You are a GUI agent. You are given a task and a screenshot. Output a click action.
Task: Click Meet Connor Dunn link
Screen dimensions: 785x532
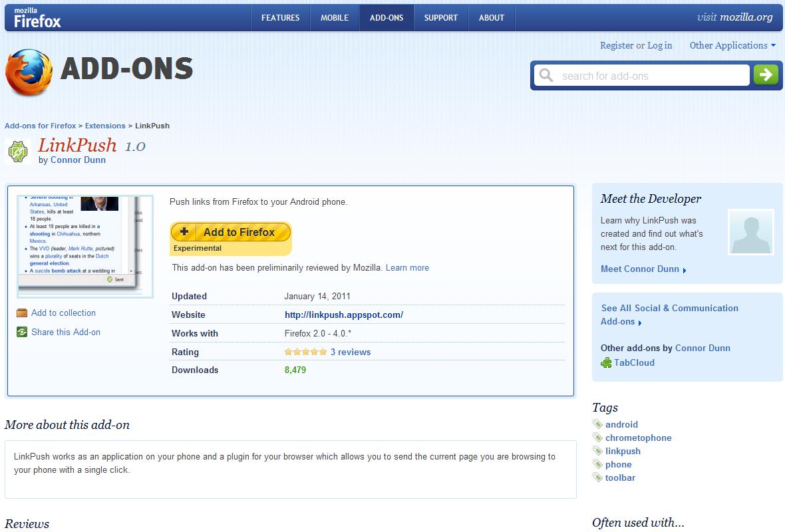tap(640, 269)
